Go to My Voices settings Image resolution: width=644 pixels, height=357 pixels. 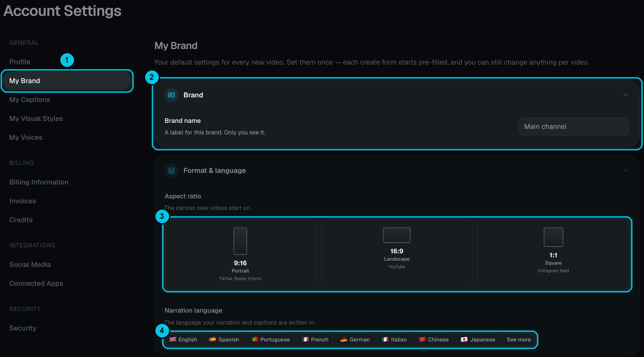click(26, 137)
